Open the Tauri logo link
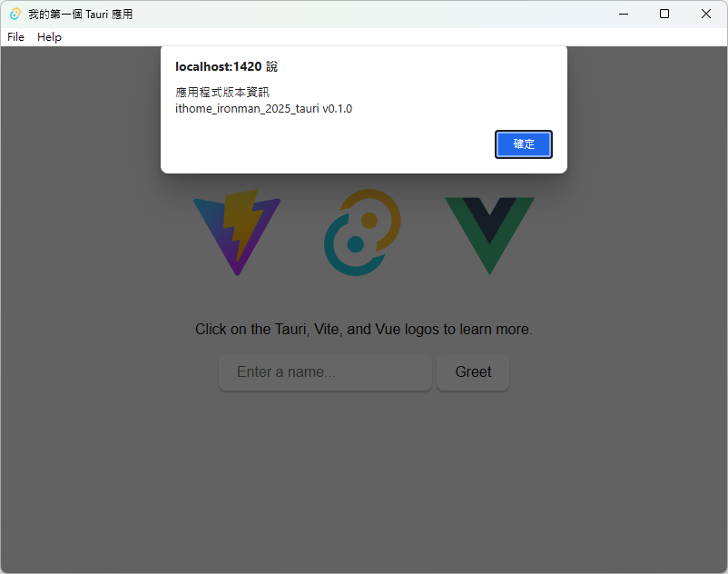The height and width of the screenshot is (574, 728). point(362,233)
